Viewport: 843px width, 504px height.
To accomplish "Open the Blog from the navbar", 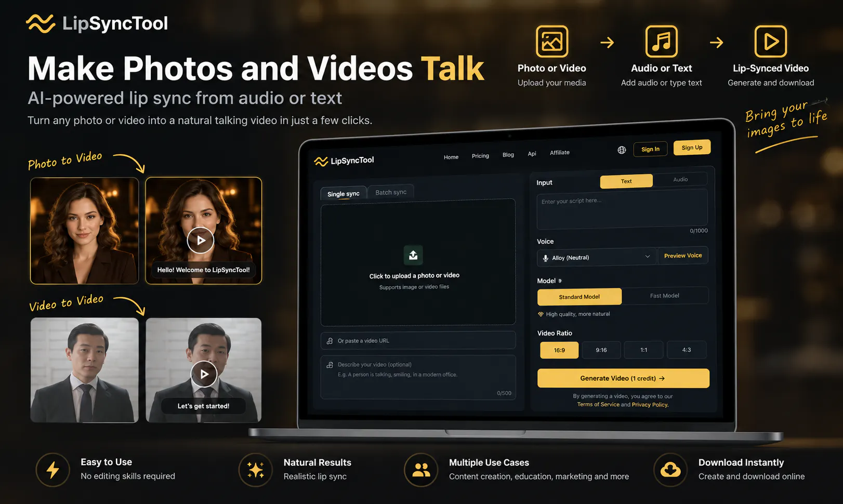I will (508, 155).
